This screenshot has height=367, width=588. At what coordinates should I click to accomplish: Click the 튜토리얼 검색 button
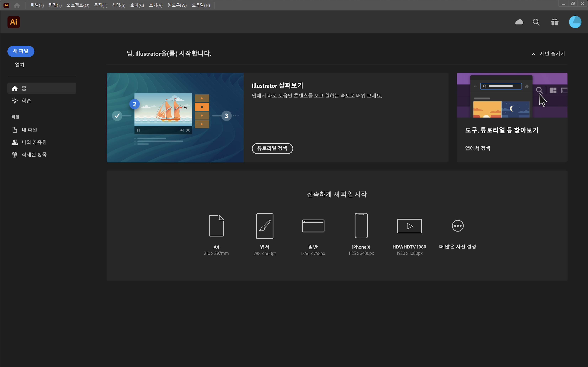click(272, 148)
